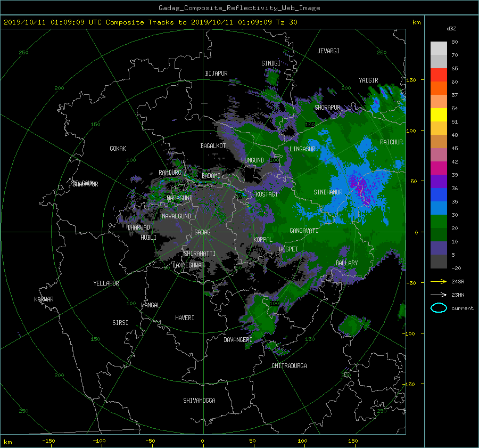Screen dimensions: 479x448
Task: Click the BAGALKOT city label
Action: click(x=213, y=146)
